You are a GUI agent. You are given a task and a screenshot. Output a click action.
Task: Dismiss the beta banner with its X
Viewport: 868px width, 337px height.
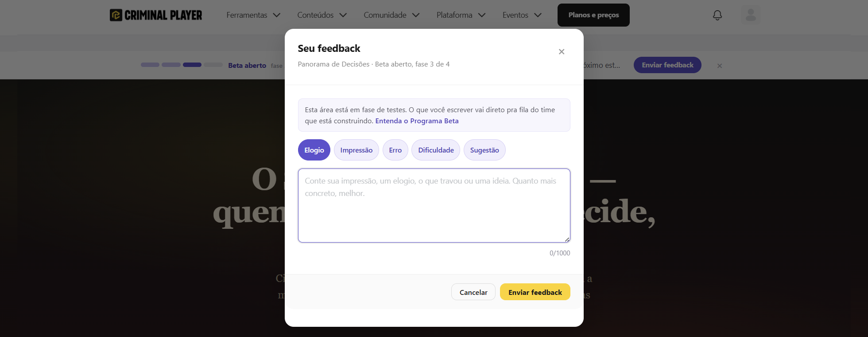pyautogui.click(x=720, y=66)
